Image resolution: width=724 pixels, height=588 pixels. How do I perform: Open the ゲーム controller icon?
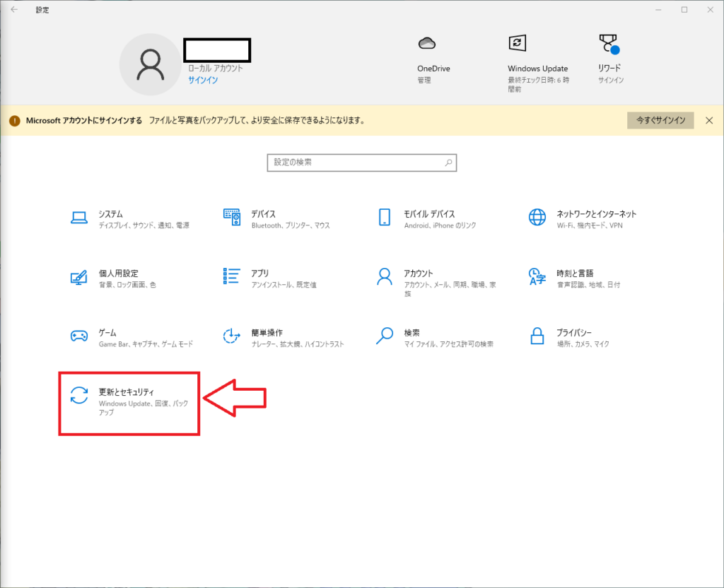click(79, 336)
